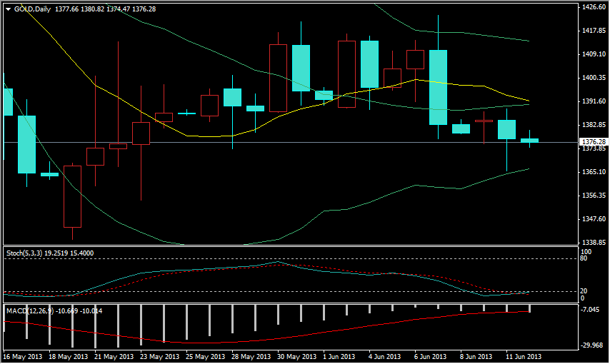Click the Stochastic 80 level label

584,258
